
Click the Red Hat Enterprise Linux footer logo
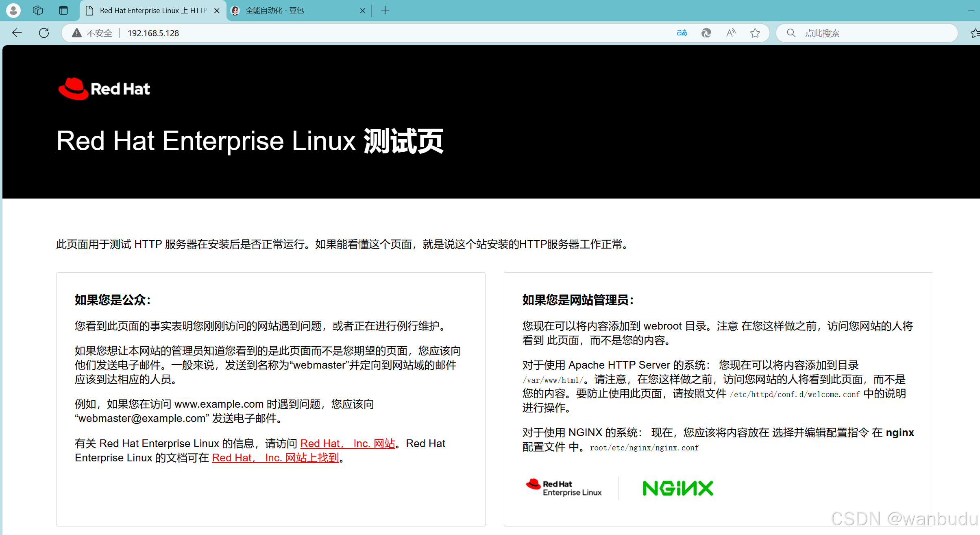pos(564,487)
